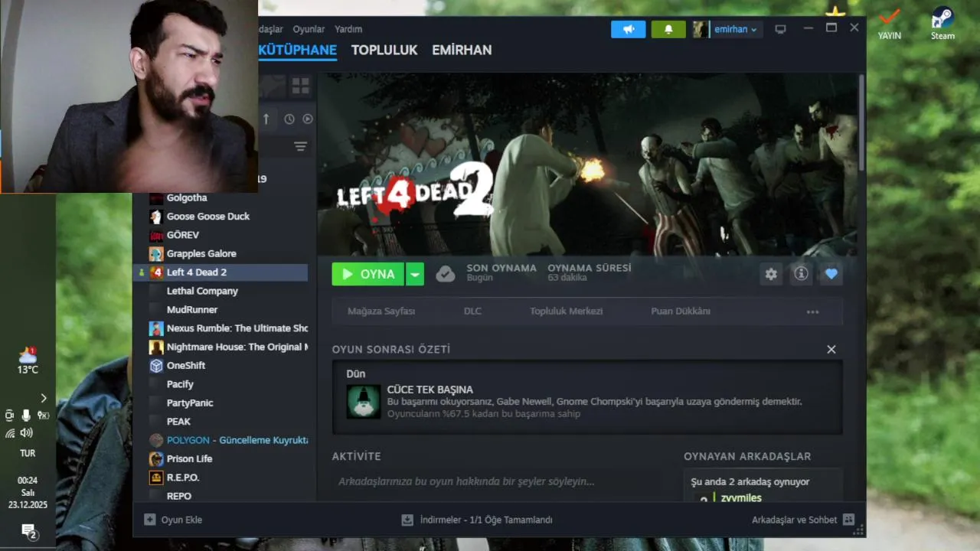Switch to Big Picture mode monitor icon
Screen dimensions: 980x551
click(x=780, y=29)
